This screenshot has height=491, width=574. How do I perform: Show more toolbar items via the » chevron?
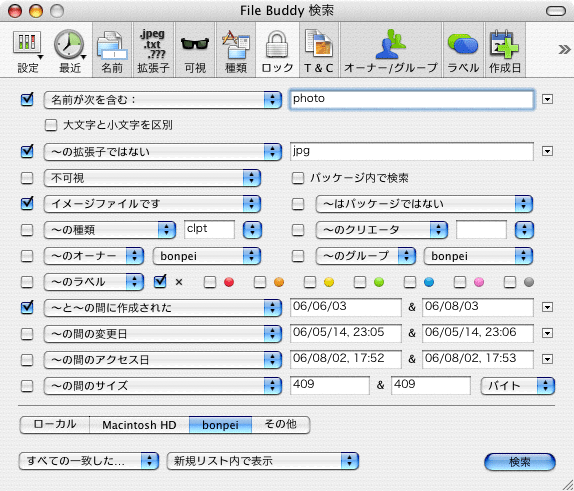[x=564, y=49]
